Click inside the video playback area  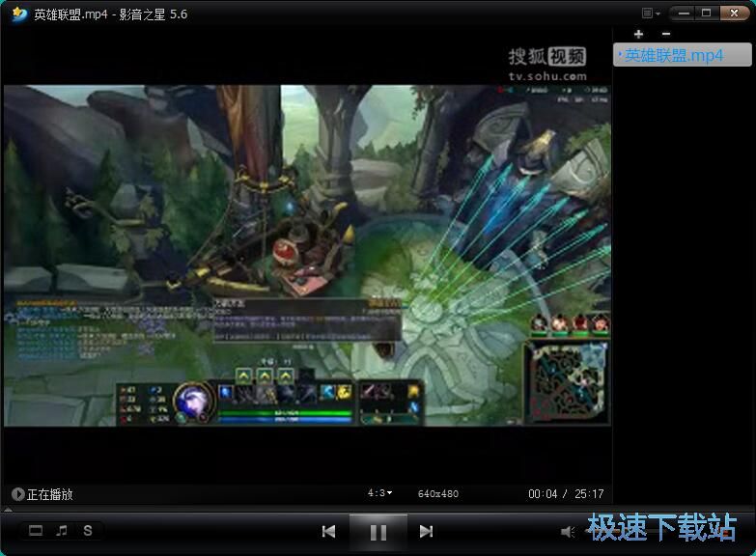tap(307, 256)
